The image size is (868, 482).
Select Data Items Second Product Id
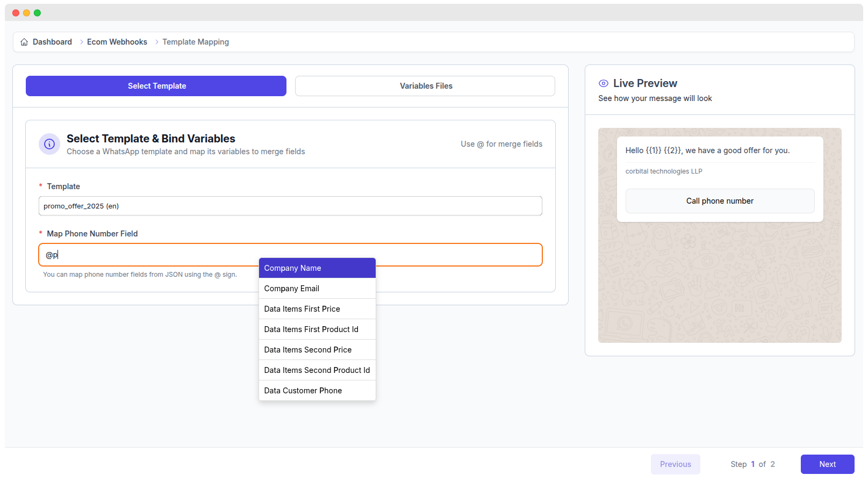[x=317, y=370]
